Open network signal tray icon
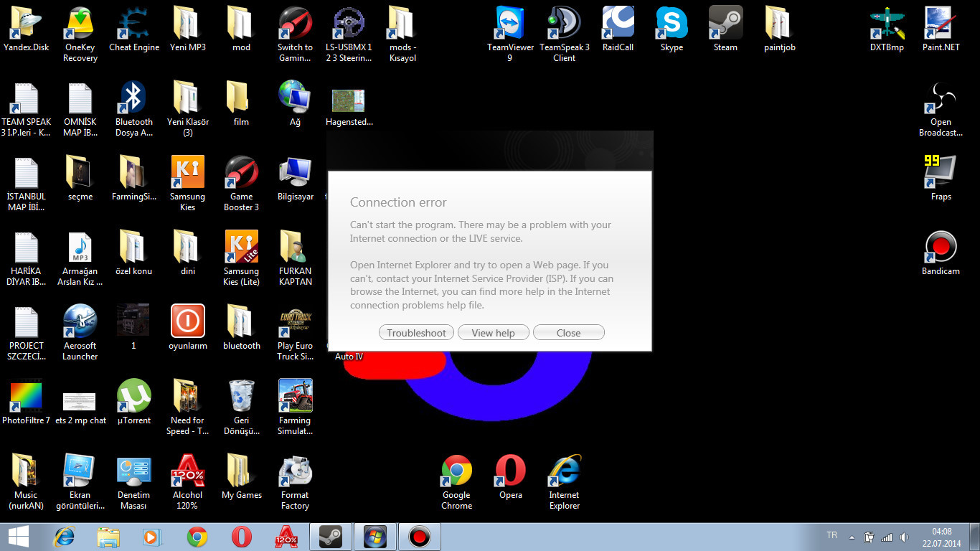Viewport: 980px width, 551px height. 886,537
